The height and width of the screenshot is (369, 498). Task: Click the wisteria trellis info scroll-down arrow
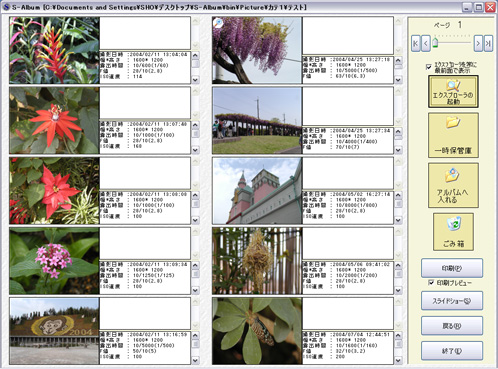pyautogui.click(x=398, y=150)
